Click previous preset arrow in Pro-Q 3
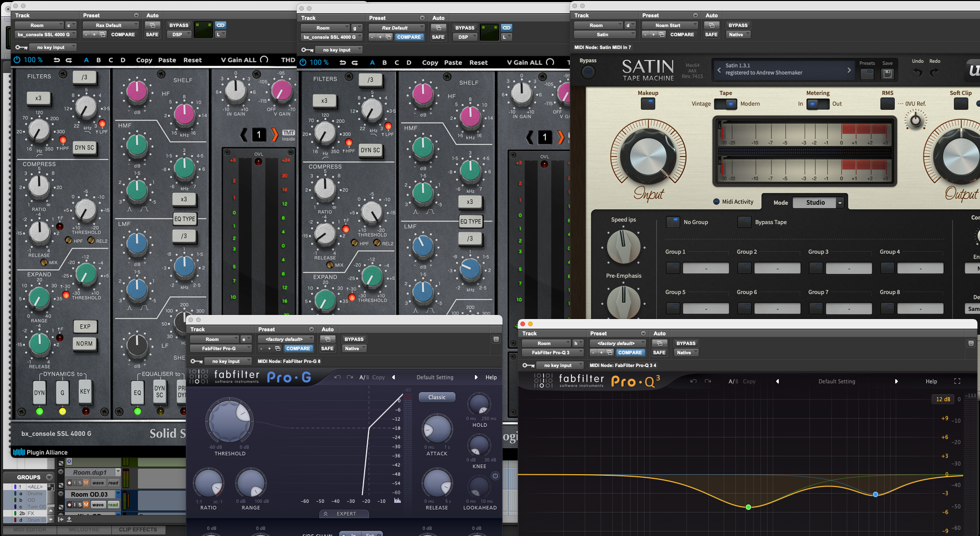 pyautogui.click(x=777, y=381)
